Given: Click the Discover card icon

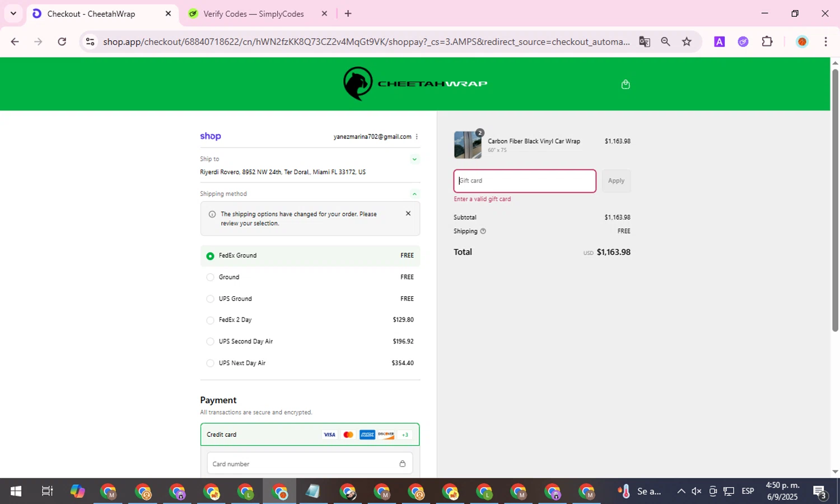Looking at the screenshot, I should (x=386, y=435).
